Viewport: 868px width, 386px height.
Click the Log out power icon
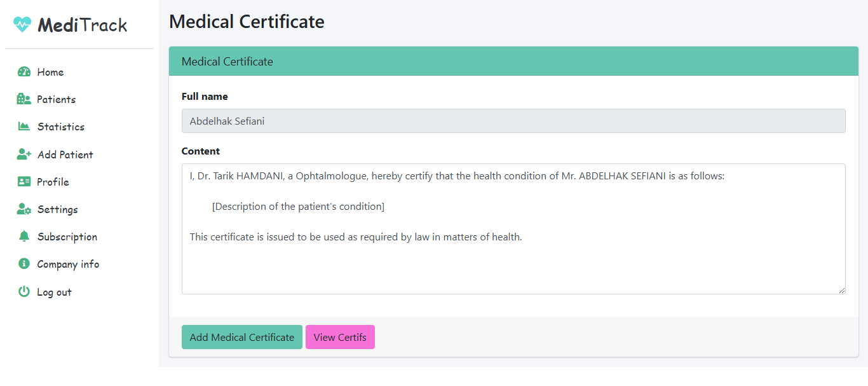point(24,292)
